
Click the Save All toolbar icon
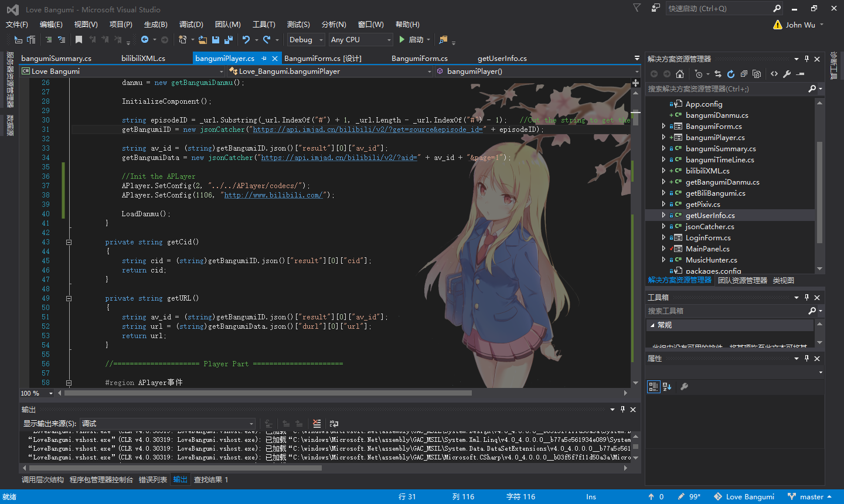point(229,40)
